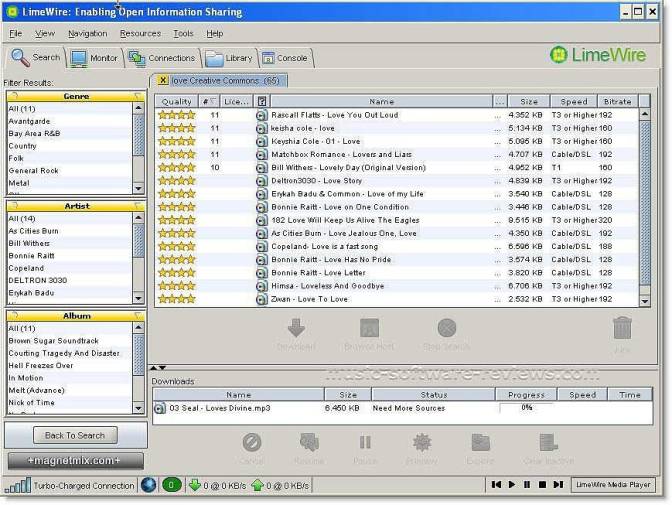The height and width of the screenshot is (505, 672).
Task: Sort results by Size column header
Action: (x=529, y=101)
